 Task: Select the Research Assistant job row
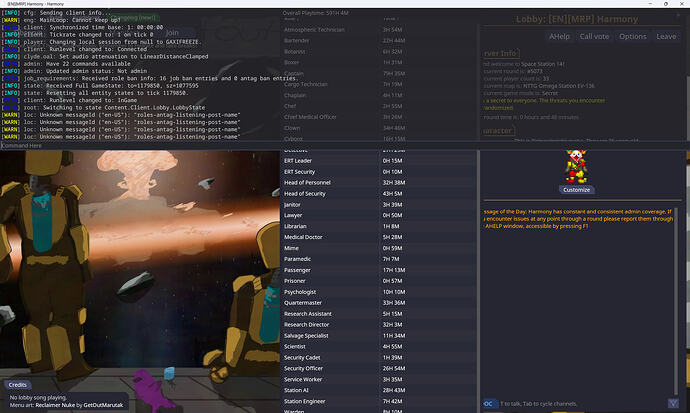378,314
